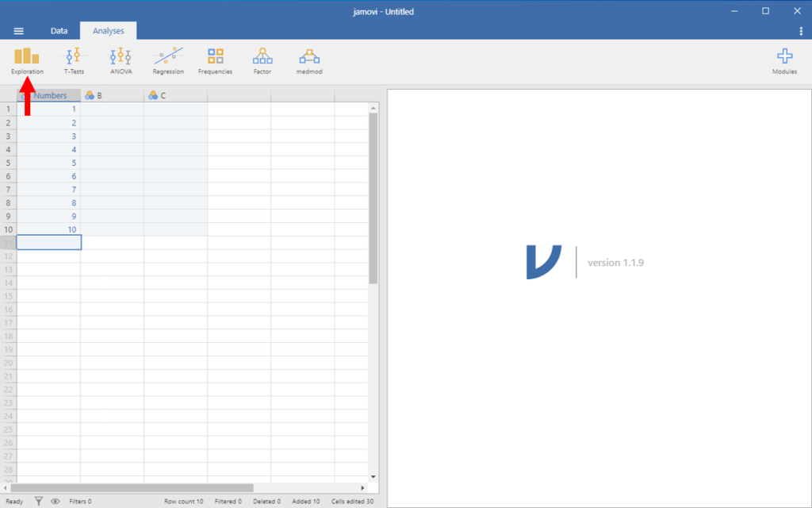
Task: Select the T-Tests analysis
Action: click(74, 60)
